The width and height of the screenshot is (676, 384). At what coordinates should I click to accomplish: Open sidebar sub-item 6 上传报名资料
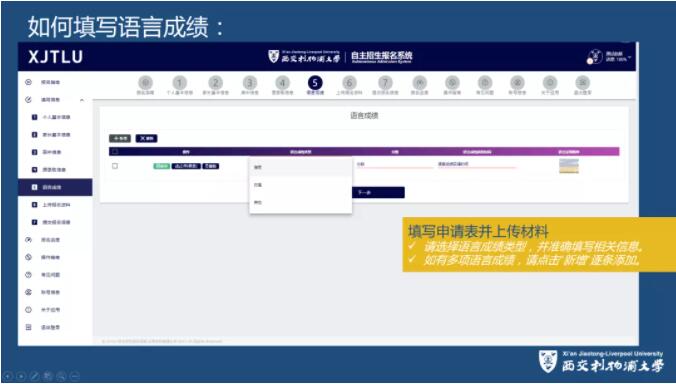(x=55, y=205)
